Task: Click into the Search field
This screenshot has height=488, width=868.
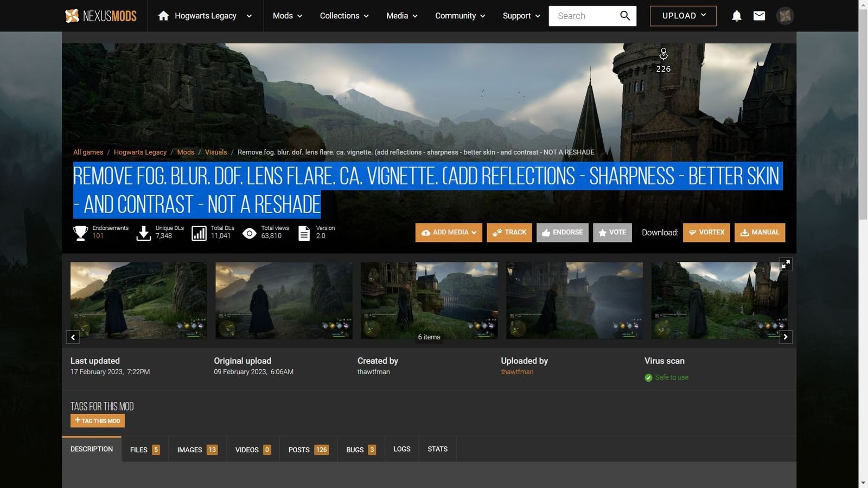Action: [583, 16]
